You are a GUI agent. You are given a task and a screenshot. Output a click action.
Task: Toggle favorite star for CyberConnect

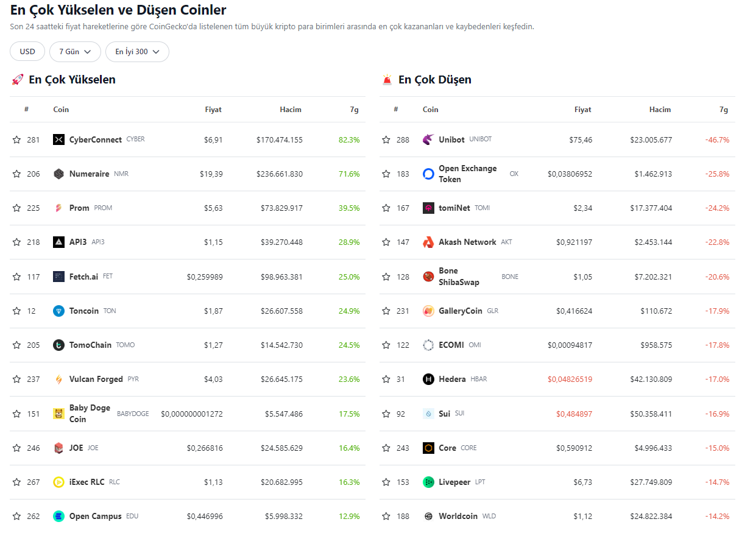16,140
